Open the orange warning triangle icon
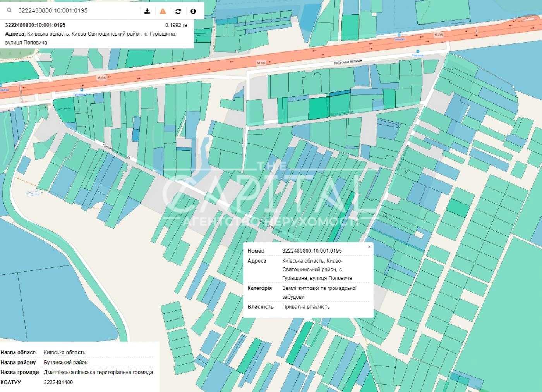The height and width of the screenshot is (392, 542). [x=163, y=11]
